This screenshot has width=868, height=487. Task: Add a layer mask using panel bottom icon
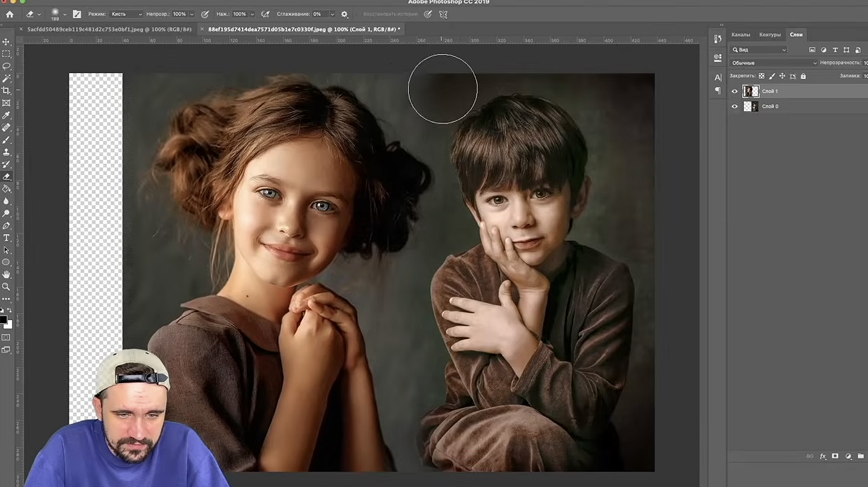point(835,456)
